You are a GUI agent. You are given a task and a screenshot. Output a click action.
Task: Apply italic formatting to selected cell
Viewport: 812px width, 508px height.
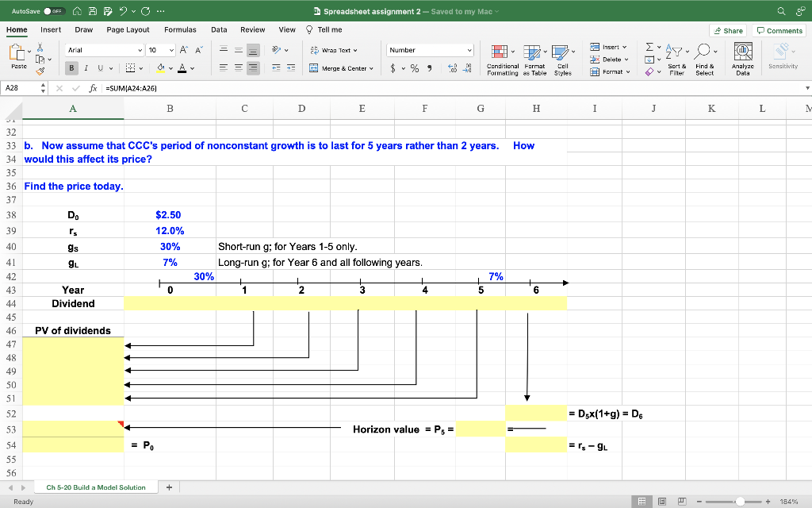coord(86,70)
